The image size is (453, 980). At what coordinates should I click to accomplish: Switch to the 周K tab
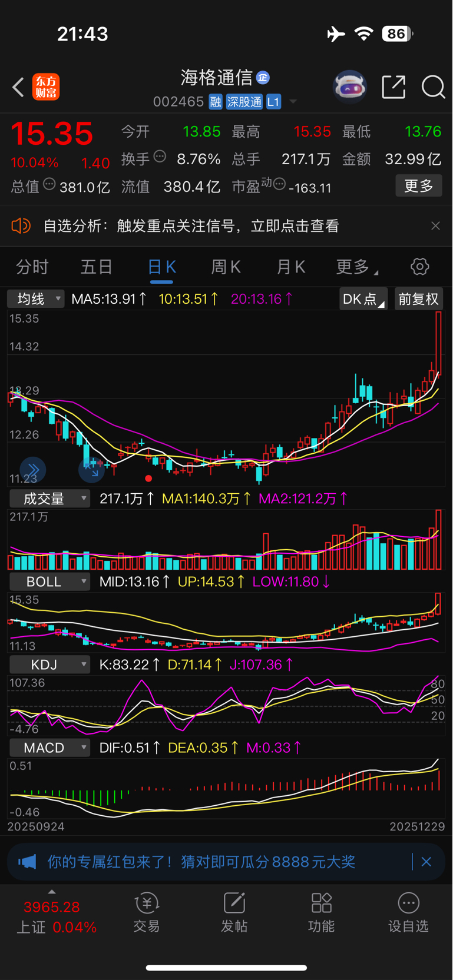(x=226, y=267)
